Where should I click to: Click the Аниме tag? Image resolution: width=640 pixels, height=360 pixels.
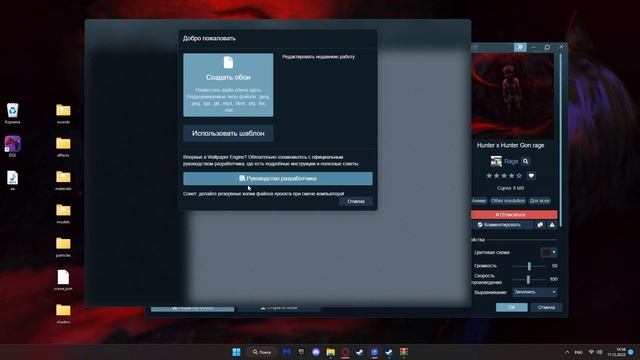[479, 201]
